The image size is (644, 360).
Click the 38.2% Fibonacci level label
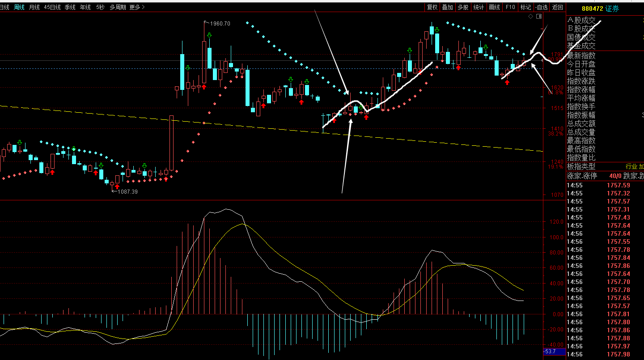(555, 134)
